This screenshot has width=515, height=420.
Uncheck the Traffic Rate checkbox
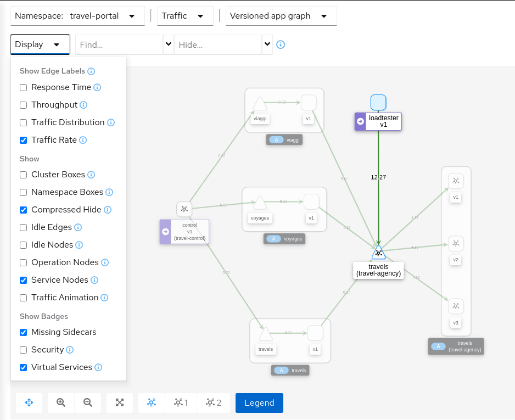[24, 140]
